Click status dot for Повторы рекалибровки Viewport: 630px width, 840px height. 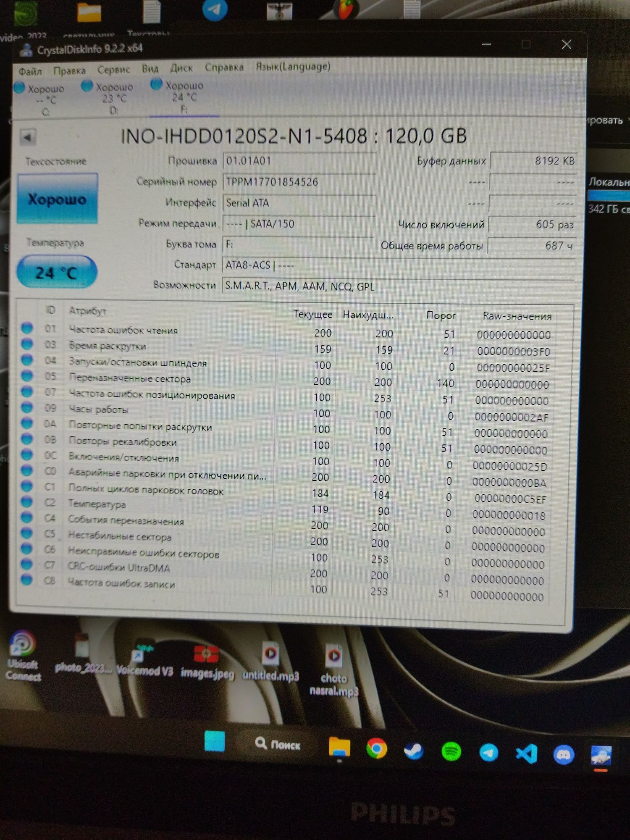[x=27, y=438]
